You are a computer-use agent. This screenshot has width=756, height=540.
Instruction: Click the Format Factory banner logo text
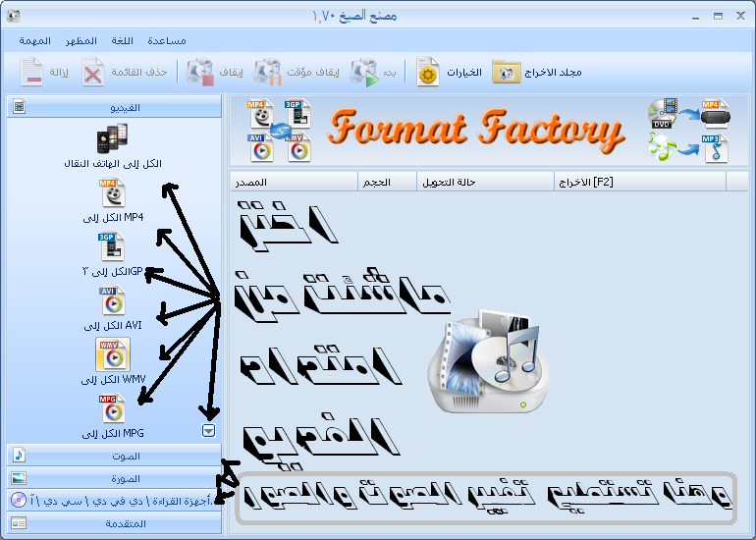click(x=475, y=131)
